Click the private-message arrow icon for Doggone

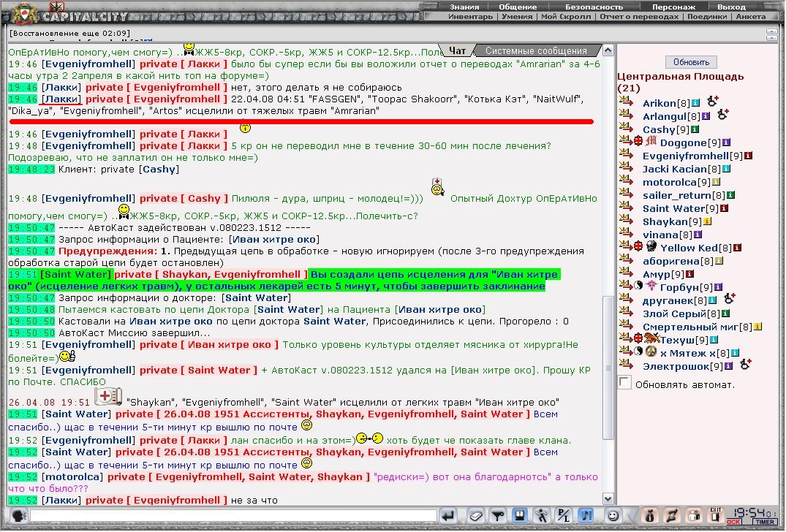point(625,140)
